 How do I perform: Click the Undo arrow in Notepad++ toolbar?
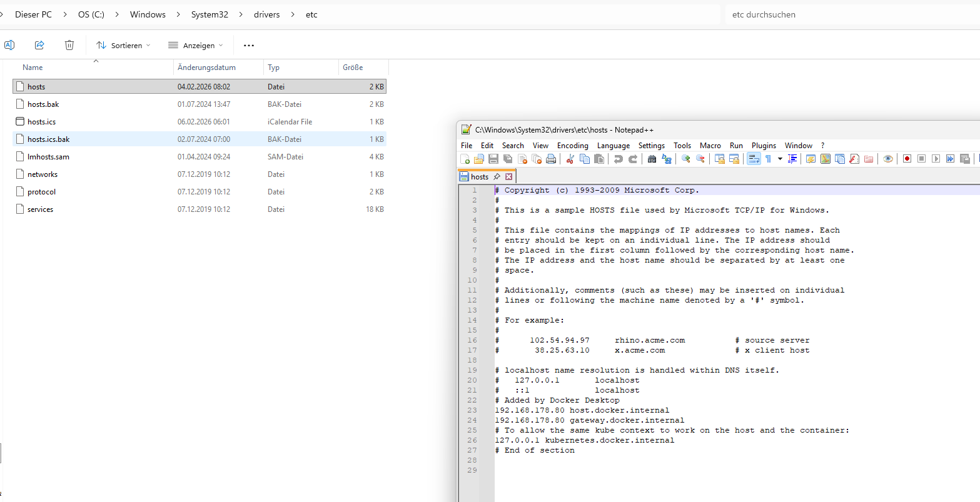pos(618,159)
